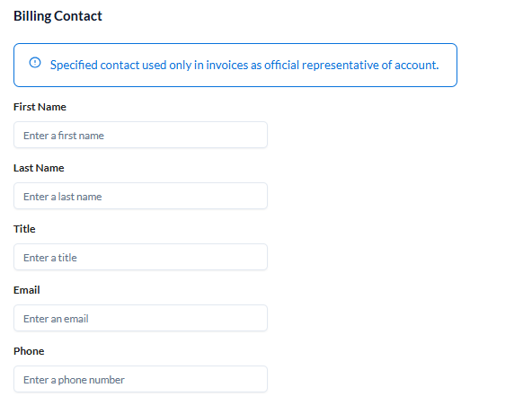Select the Title text box
This screenshot has height=414, width=532.
tap(140, 257)
